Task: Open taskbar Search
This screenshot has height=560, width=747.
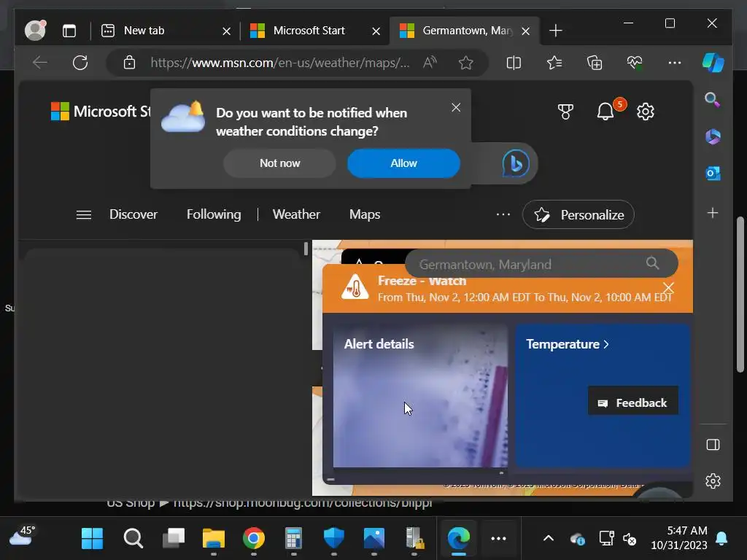Action: click(x=133, y=539)
